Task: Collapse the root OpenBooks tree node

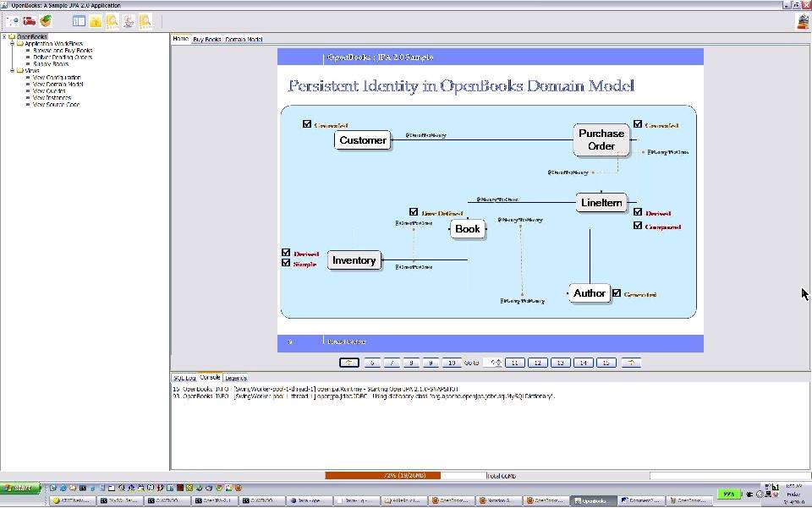Action: [x=3, y=36]
